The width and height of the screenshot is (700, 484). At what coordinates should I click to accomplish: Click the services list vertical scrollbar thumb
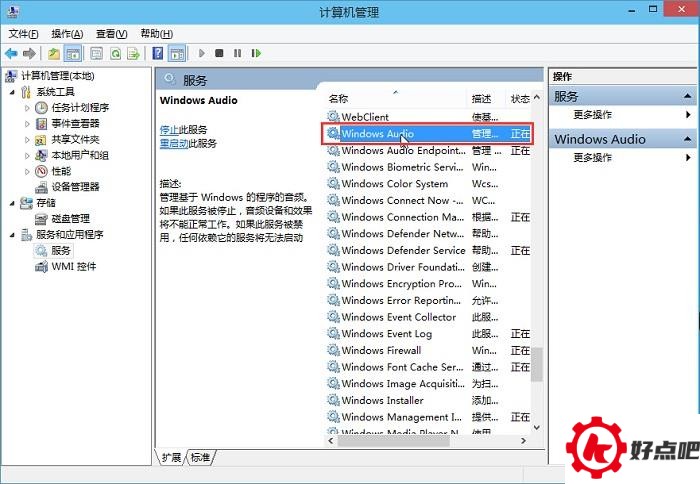click(537, 364)
